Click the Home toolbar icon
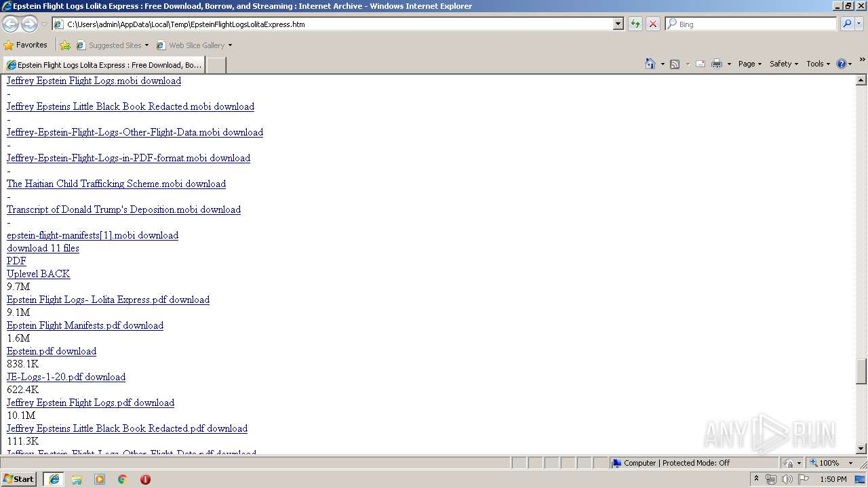The width and height of the screenshot is (868, 488). [650, 64]
